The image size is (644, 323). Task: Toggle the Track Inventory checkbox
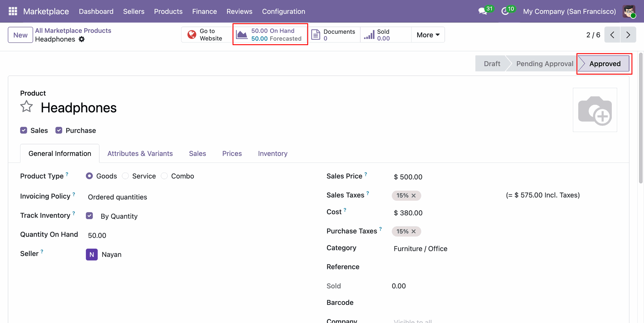pyautogui.click(x=89, y=216)
